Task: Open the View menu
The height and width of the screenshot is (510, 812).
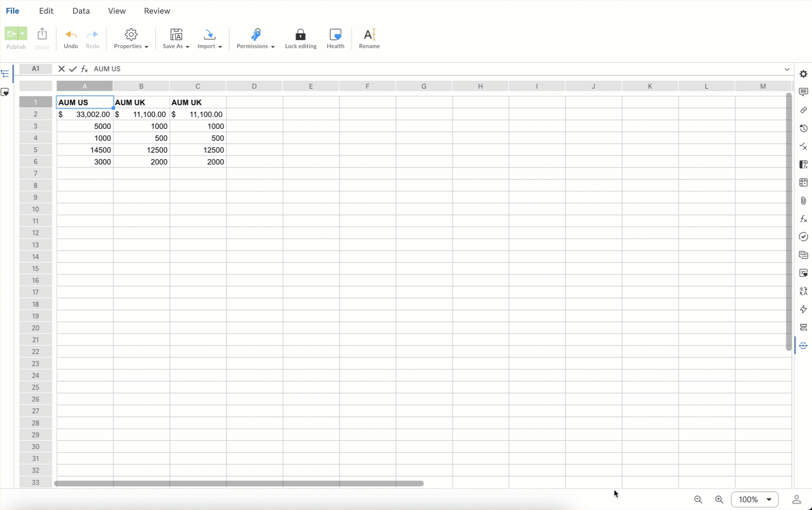Action: click(117, 11)
